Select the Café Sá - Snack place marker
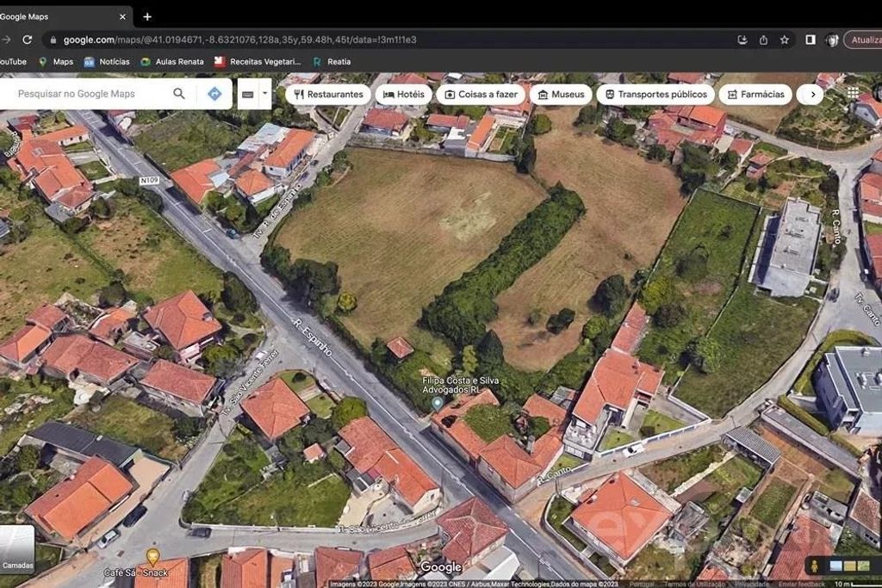The height and width of the screenshot is (588, 882). (152, 557)
